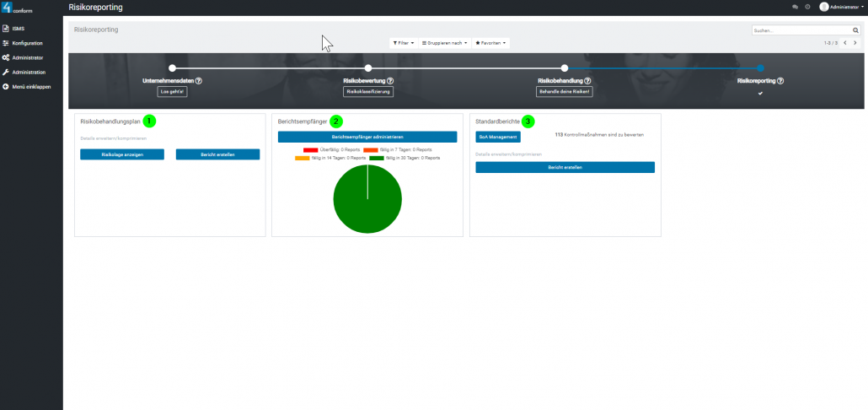
Task: Click 'Risikolage anzeigen' button
Action: (x=122, y=154)
